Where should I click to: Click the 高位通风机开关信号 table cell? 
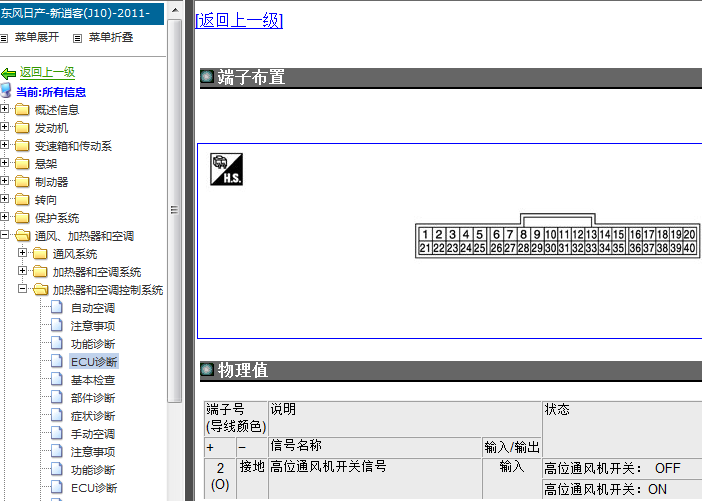pyautogui.click(x=375, y=478)
